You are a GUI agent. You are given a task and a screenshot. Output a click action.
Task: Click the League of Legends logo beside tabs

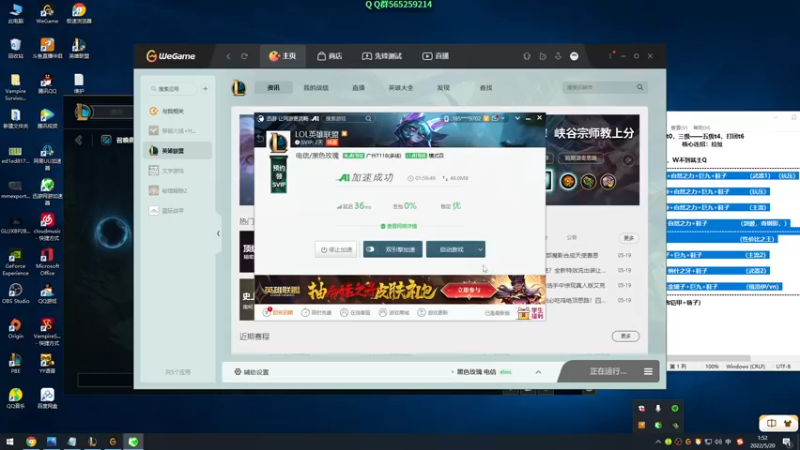point(239,88)
